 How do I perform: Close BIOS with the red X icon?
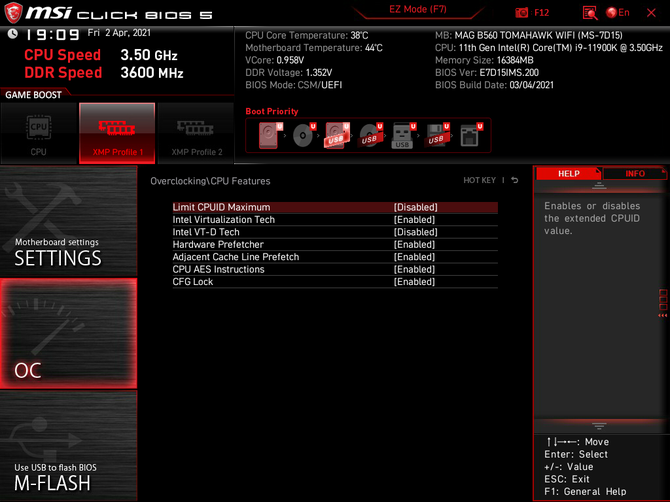click(x=651, y=13)
